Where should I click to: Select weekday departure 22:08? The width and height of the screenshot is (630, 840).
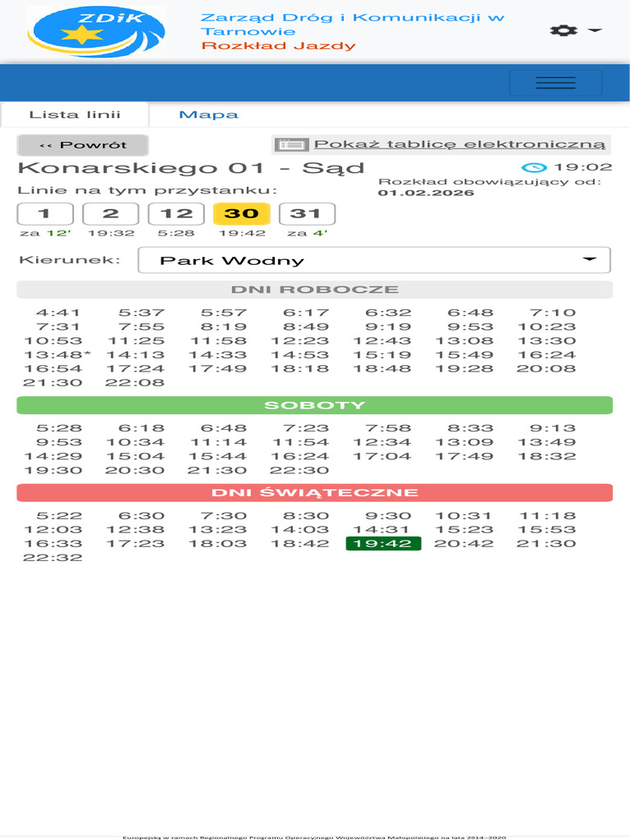[x=135, y=383]
